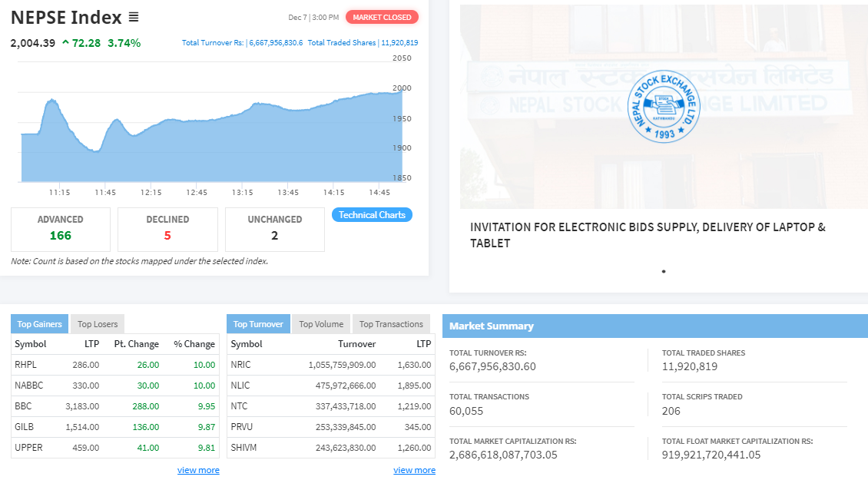Click the 12:45 label on the chart time axis

coord(197,192)
